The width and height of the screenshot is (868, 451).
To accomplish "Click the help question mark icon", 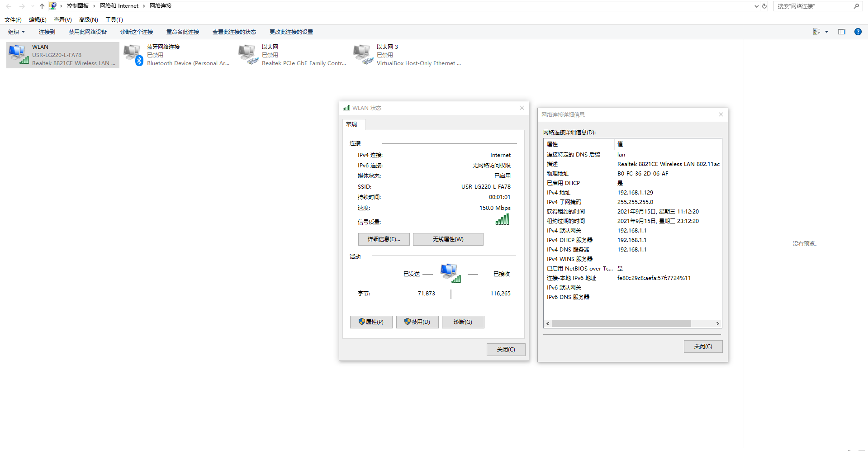I will pos(858,32).
